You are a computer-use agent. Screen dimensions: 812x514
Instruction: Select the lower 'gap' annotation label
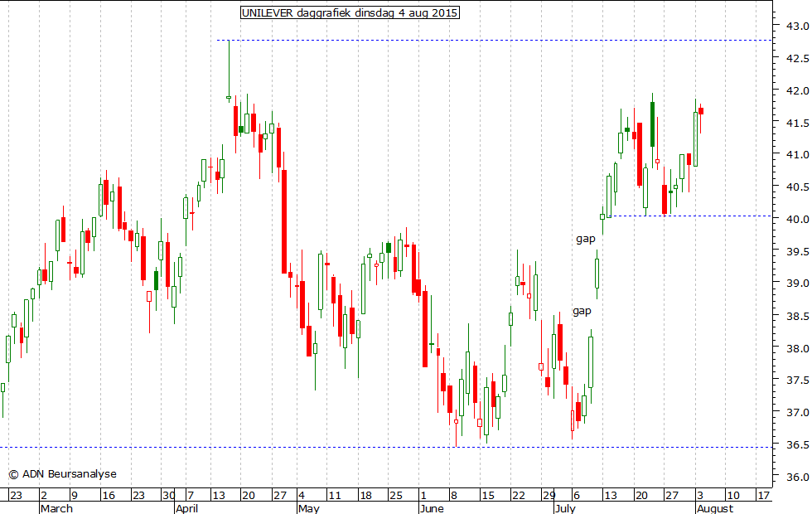click(x=582, y=311)
